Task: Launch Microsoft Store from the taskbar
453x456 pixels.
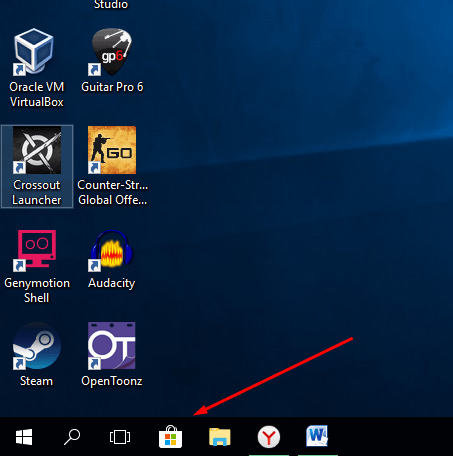Action: point(170,437)
